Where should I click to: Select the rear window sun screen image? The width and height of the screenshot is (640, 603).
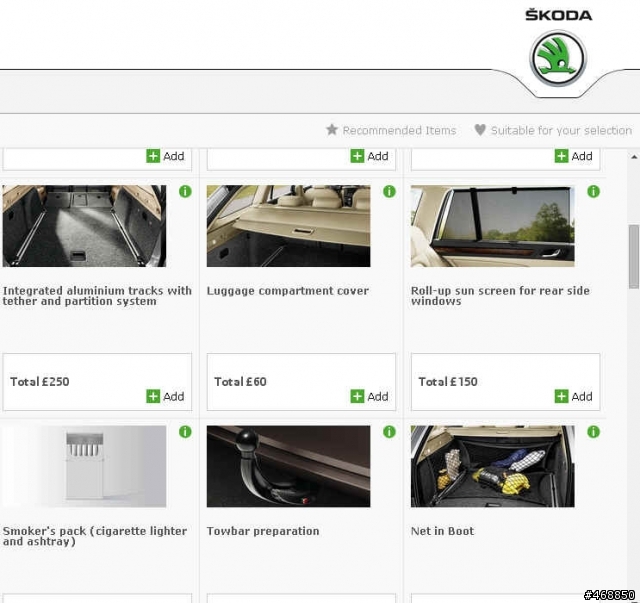pyautogui.click(x=493, y=226)
